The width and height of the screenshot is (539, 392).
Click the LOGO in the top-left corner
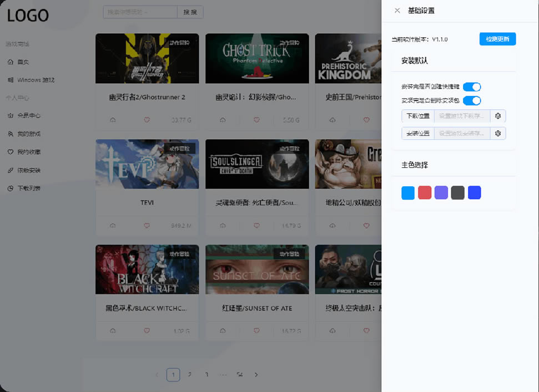pos(28,16)
